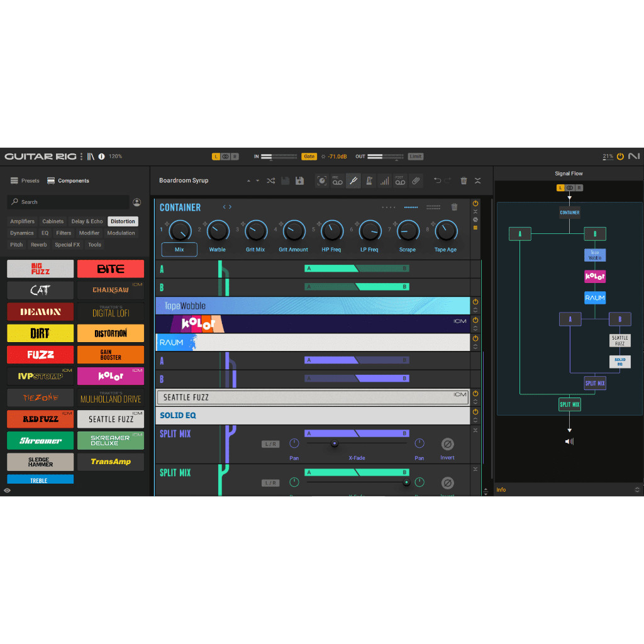Image resolution: width=644 pixels, height=644 pixels.
Task: Select the Big Fuzz component tile
Action: pos(40,269)
